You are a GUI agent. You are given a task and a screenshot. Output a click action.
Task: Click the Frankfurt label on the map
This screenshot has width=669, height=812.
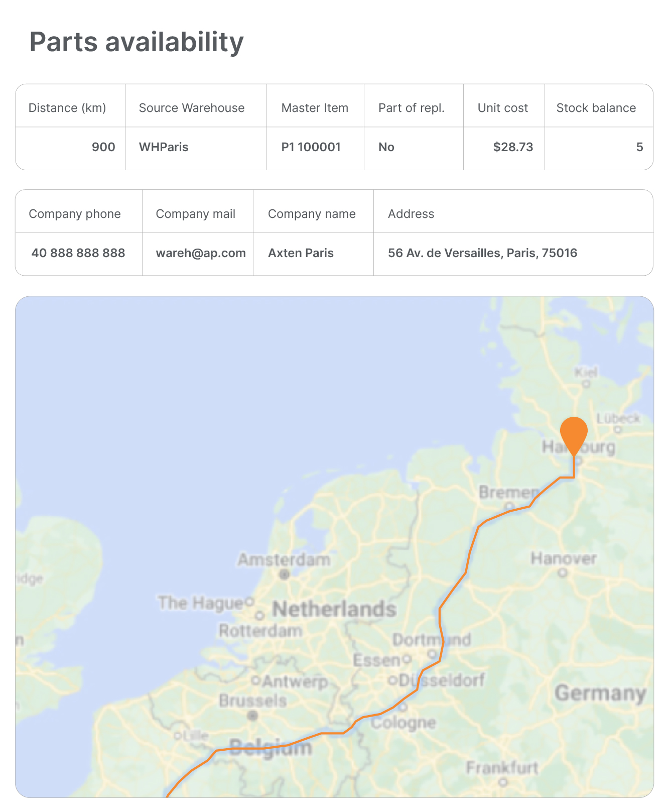(502, 768)
